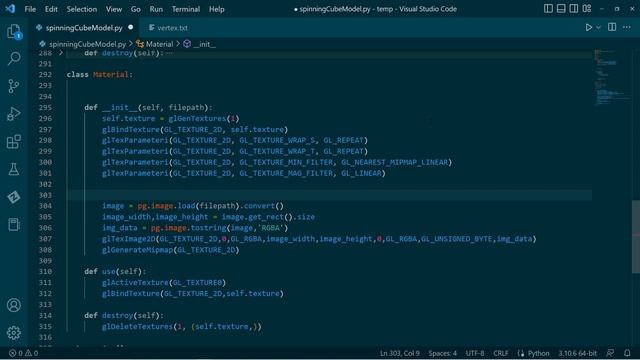Open the Customize Layout control
Screen dimensions: 640x360
[587, 9]
